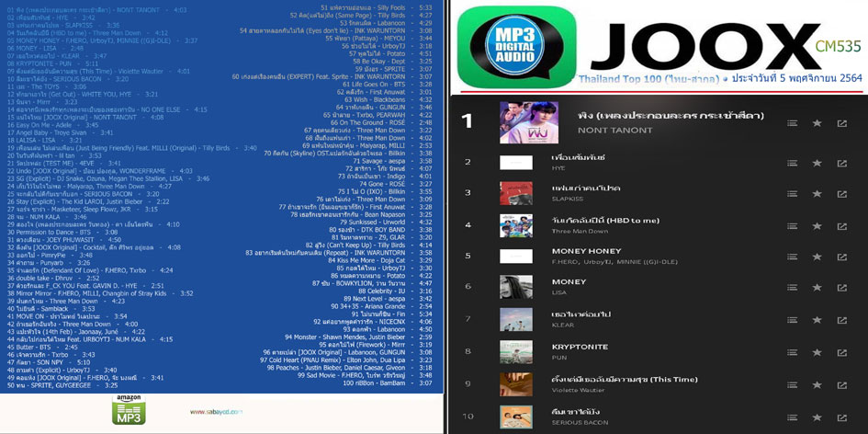
Task: Share the KRYPTONITE track
Action: click(x=842, y=352)
